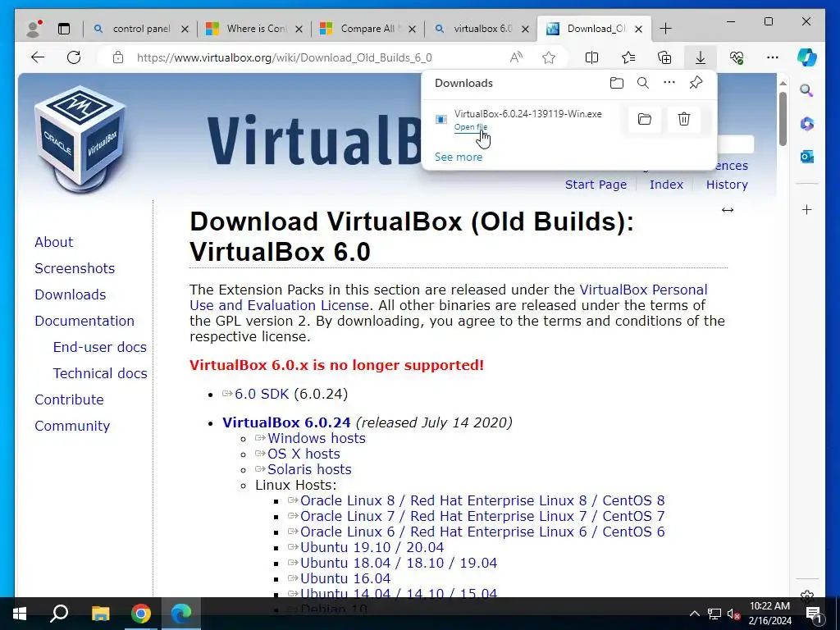Download Ubuntu 18.04 / 18.10 / 19.04 link

[x=399, y=563]
